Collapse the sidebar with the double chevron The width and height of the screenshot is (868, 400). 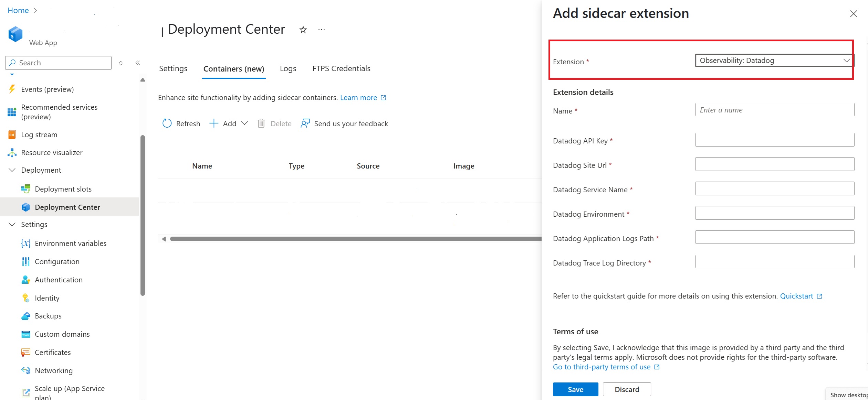click(x=137, y=63)
